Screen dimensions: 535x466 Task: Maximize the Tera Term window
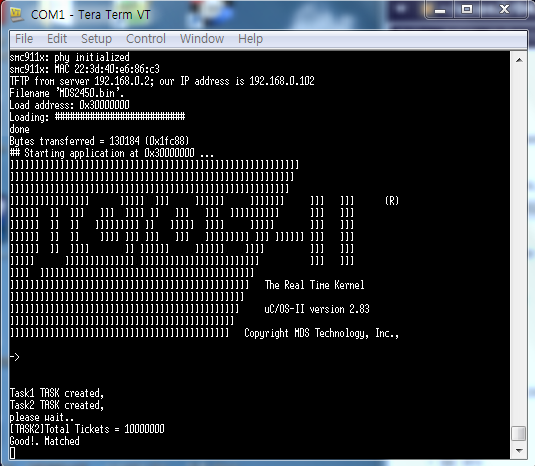point(467,10)
